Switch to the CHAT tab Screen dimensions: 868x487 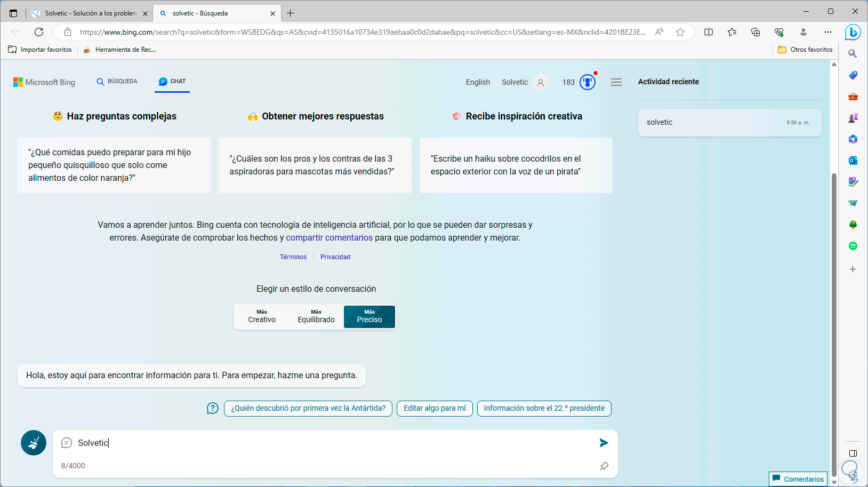click(172, 82)
